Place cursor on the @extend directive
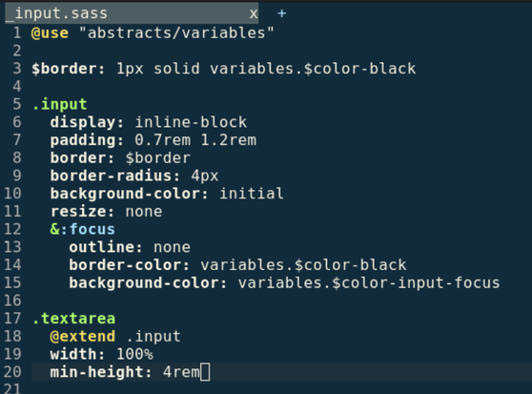The width and height of the screenshot is (532, 394). [82, 337]
